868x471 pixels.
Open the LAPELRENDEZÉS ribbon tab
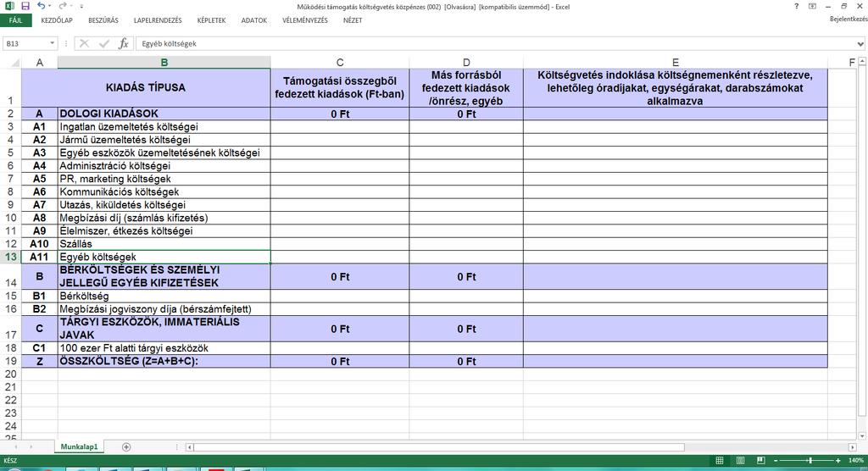coord(158,20)
